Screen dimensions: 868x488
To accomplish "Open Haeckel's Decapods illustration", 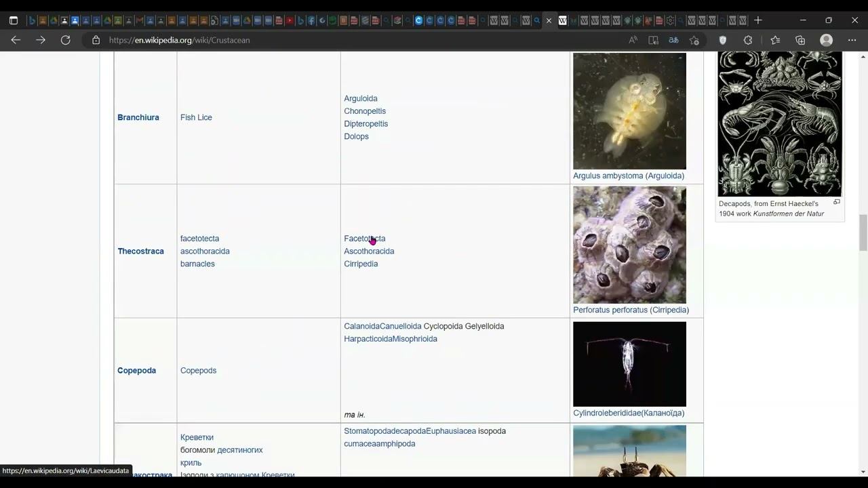I will 779,124.
